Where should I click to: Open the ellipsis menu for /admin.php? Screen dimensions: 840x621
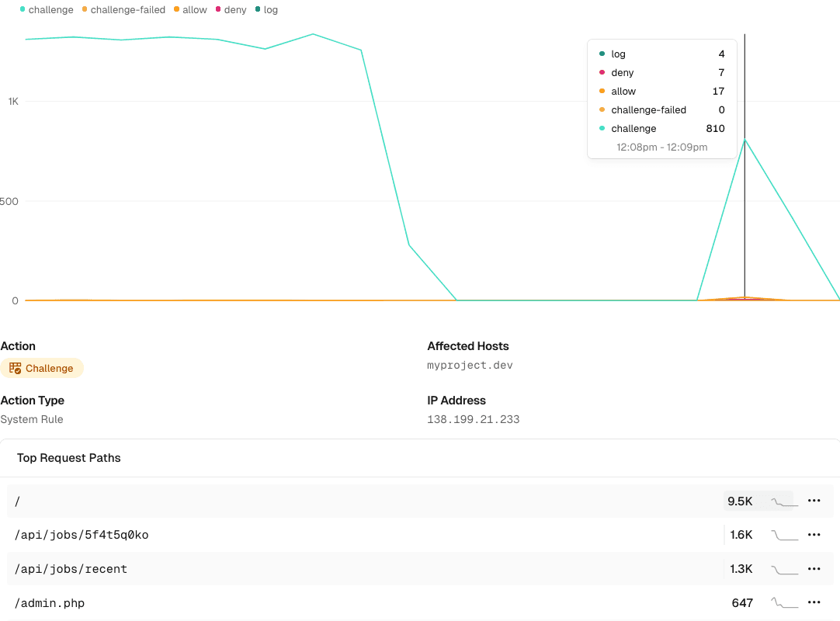(814, 602)
